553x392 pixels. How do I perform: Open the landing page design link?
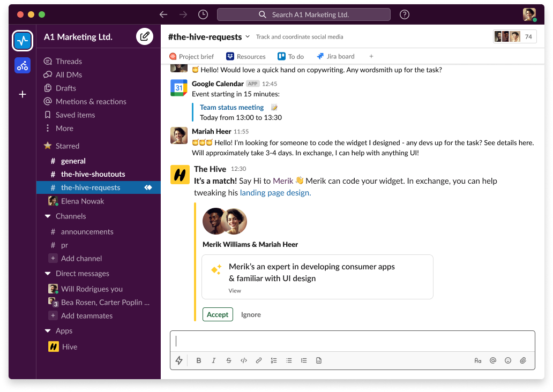(275, 193)
